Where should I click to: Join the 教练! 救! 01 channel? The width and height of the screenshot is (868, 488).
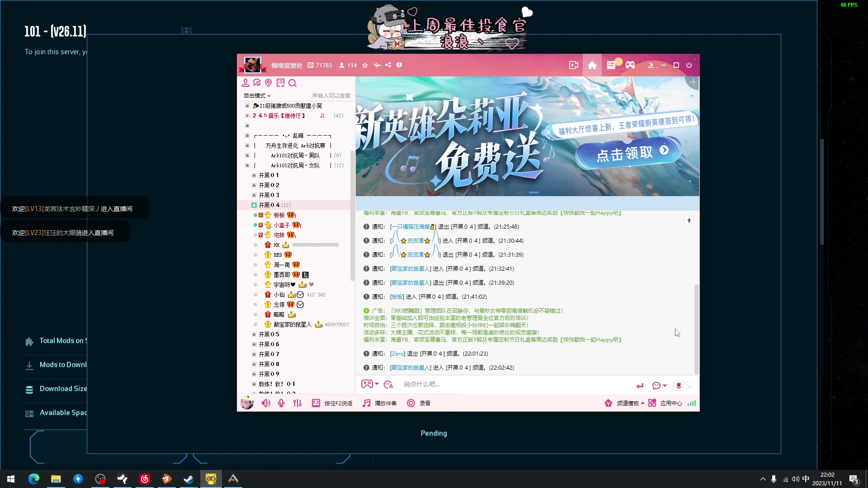277,384
